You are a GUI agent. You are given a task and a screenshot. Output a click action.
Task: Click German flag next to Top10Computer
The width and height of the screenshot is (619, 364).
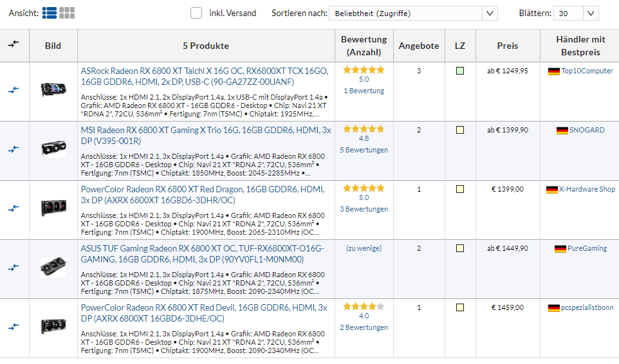tap(554, 71)
